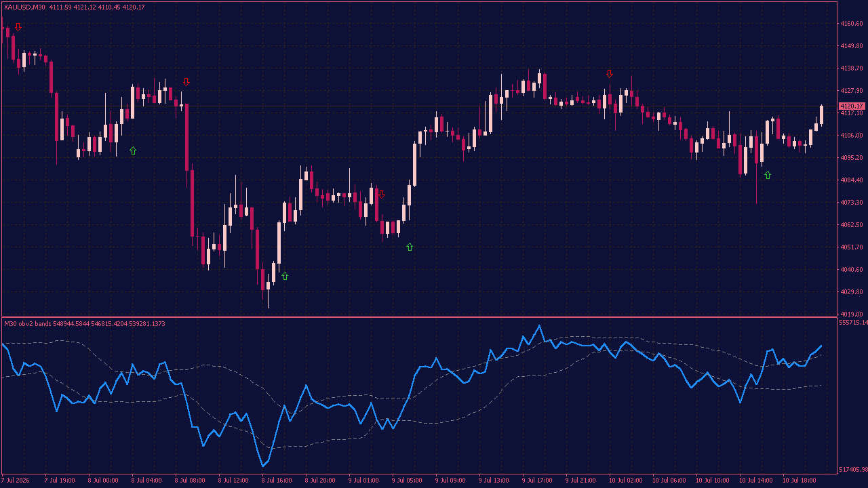Click the 9 Jul 13:00 time label
Image resolution: width=868 pixels, height=488 pixels.
point(494,481)
